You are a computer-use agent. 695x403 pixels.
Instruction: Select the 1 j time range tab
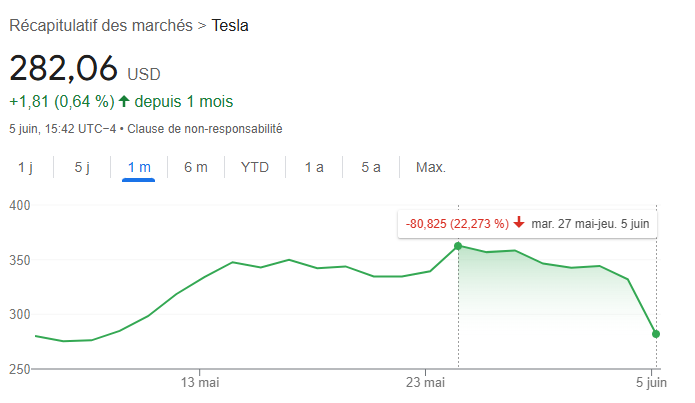(x=25, y=167)
